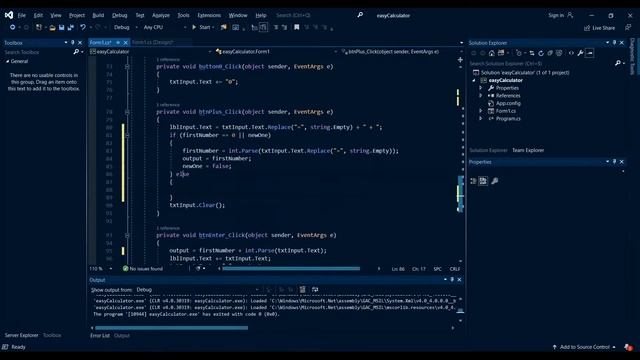This screenshot has height=360, width=640.
Task: Click the Navigate Backward toolbar icon
Action: point(13,27)
